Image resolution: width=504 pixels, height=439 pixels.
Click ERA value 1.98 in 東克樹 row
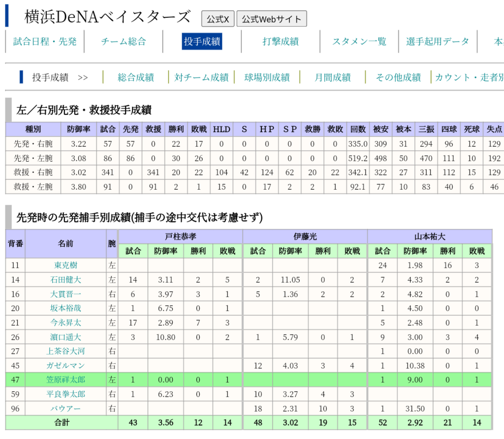click(414, 265)
